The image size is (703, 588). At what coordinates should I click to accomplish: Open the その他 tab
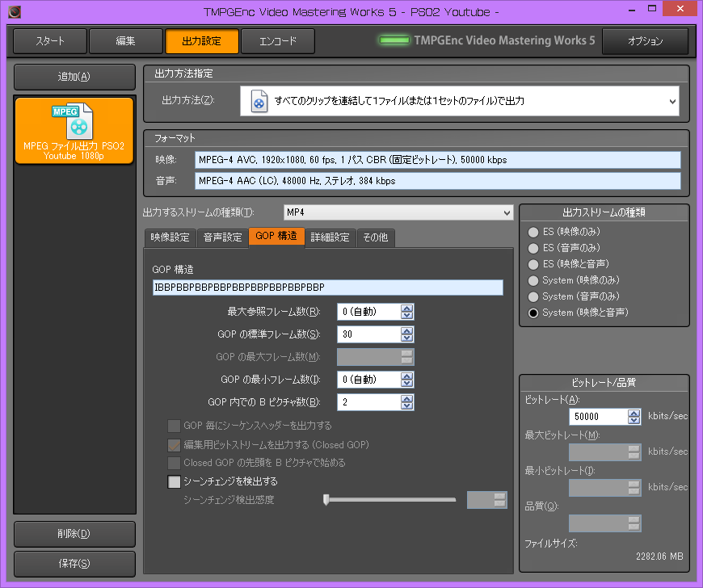[x=376, y=237]
